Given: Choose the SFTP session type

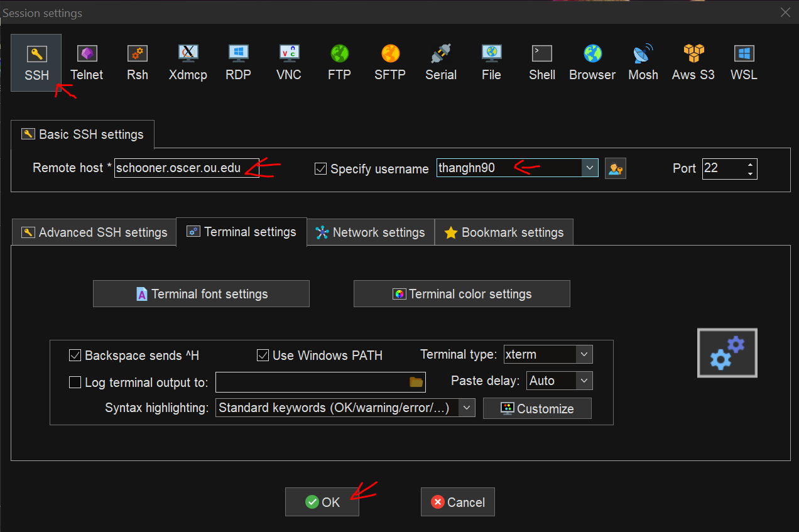Looking at the screenshot, I should 389,61.
